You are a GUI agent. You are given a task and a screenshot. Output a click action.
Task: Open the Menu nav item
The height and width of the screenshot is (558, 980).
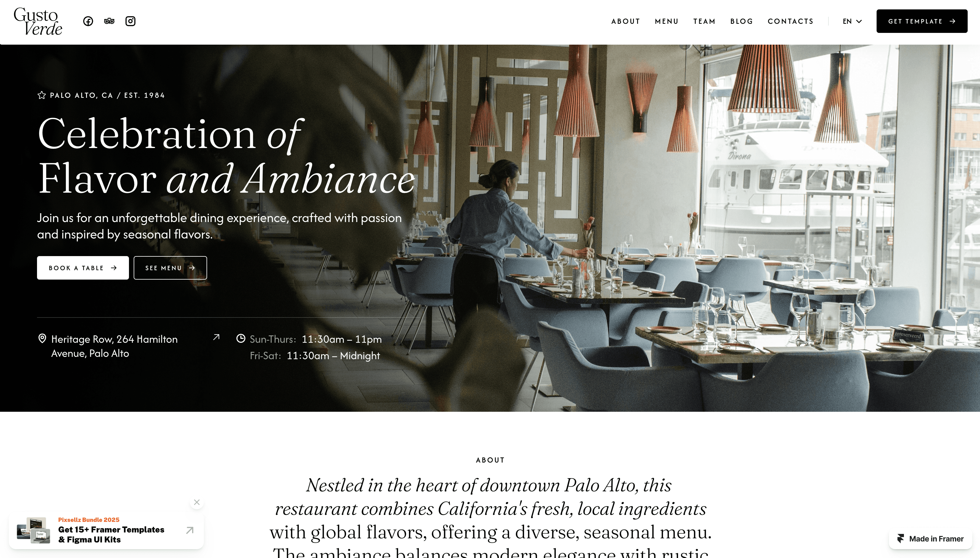(x=667, y=21)
